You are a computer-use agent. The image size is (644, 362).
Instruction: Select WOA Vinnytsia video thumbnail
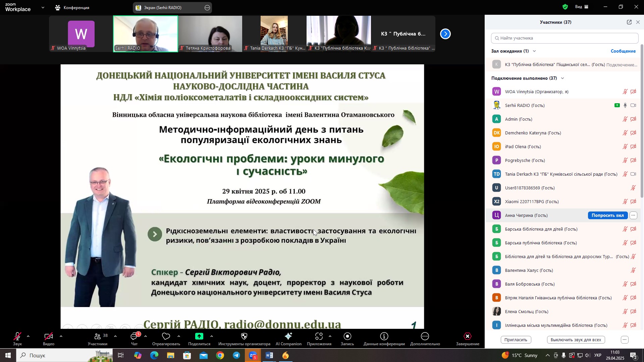[81, 34]
